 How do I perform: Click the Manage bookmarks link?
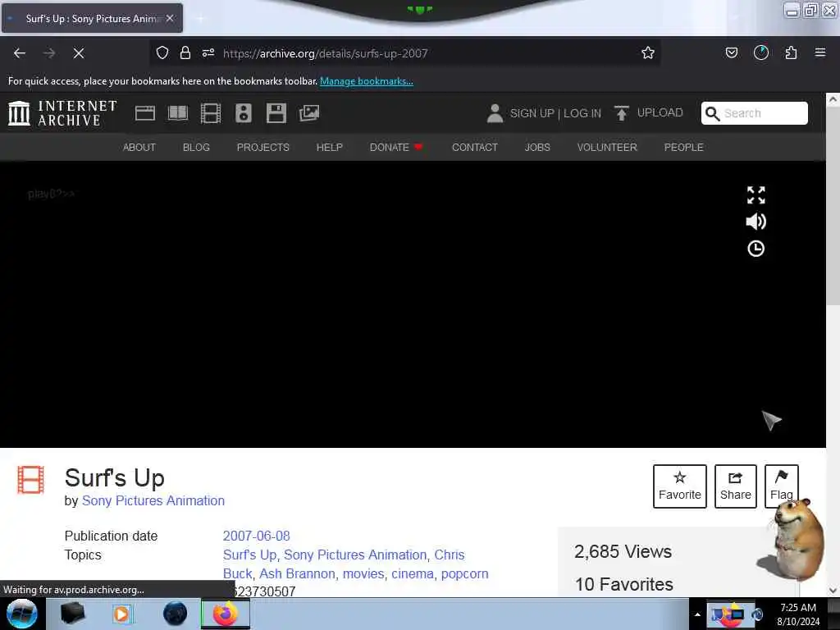pos(367,81)
